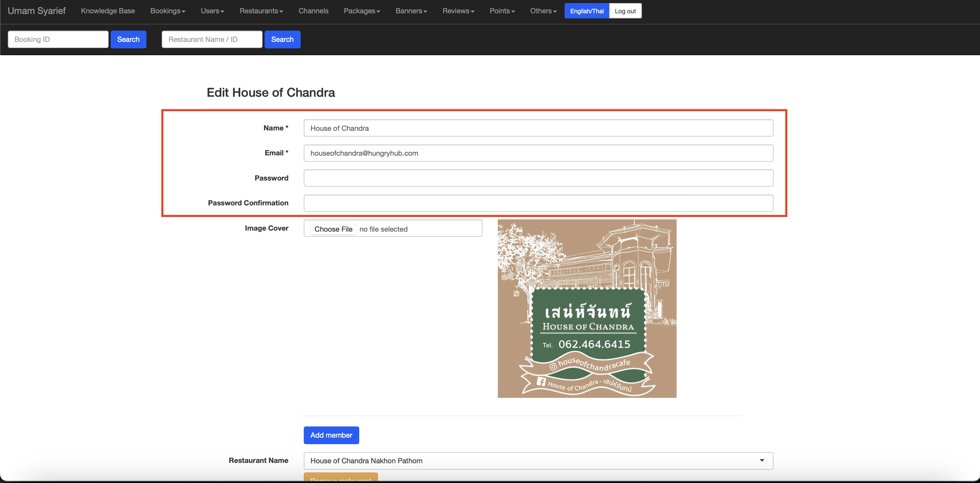This screenshot has height=483, width=980.
Task: Click the Log out button
Action: [x=625, y=11]
